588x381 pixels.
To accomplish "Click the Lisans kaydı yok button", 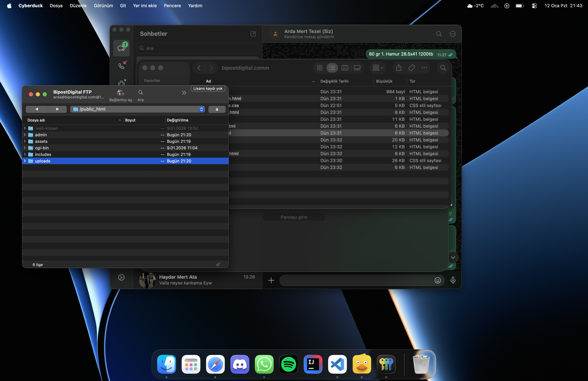I will (x=208, y=88).
